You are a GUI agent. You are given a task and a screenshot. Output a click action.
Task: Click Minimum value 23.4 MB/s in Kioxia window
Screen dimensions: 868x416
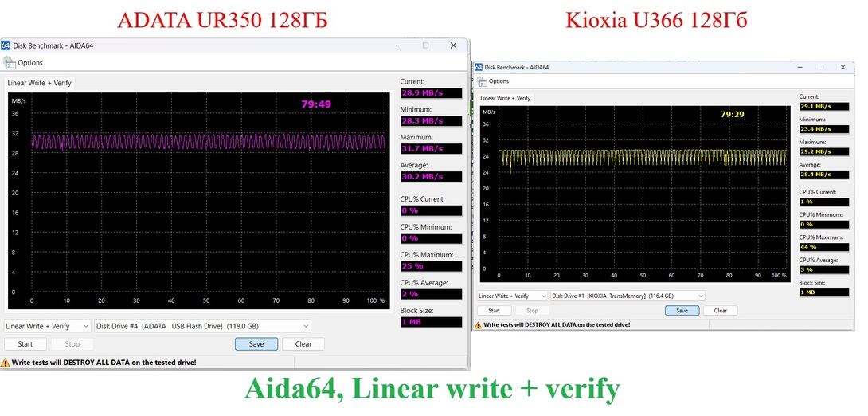[823, 129]
